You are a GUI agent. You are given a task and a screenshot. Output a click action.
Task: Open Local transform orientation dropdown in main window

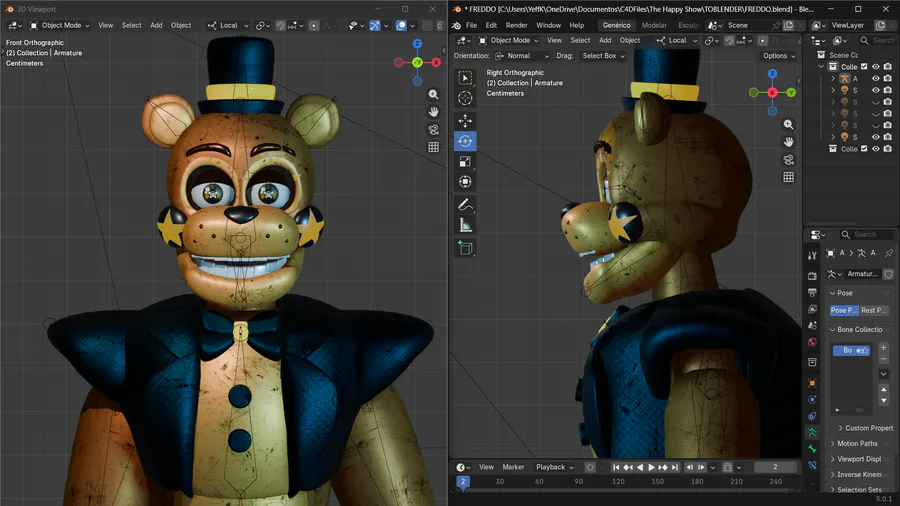tap(677, 41)
